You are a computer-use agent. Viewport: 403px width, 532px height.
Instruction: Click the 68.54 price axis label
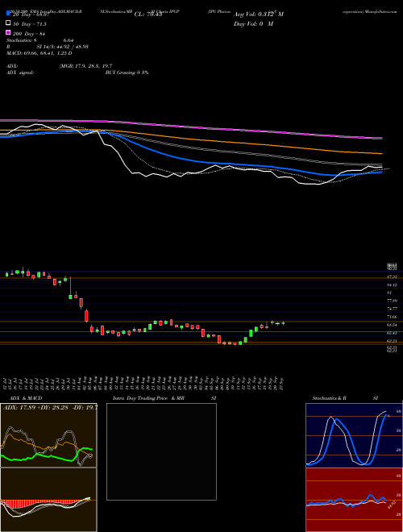(393, 325)
